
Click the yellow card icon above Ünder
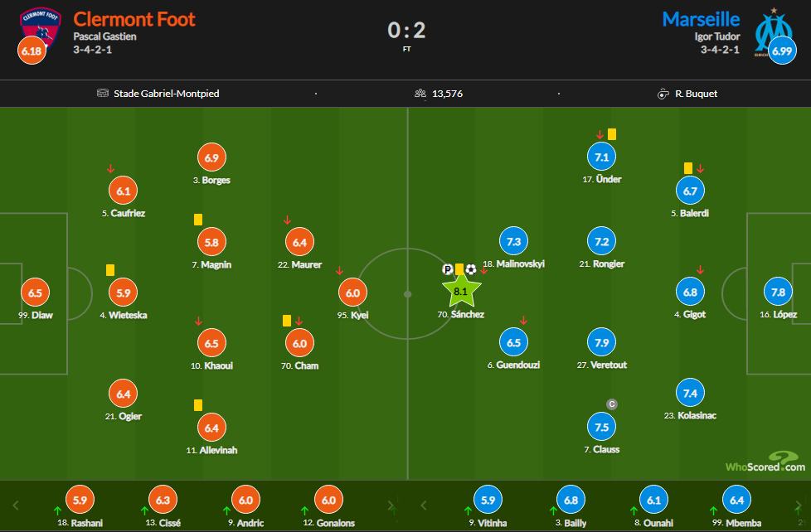pyautogui.click(x=612, y=133)
